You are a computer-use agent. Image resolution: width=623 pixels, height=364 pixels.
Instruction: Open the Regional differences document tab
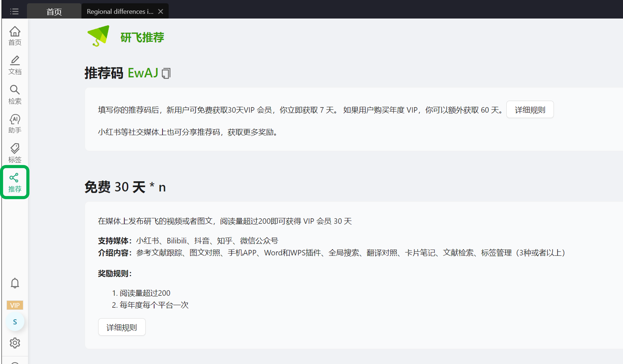(x=120, y=11)
